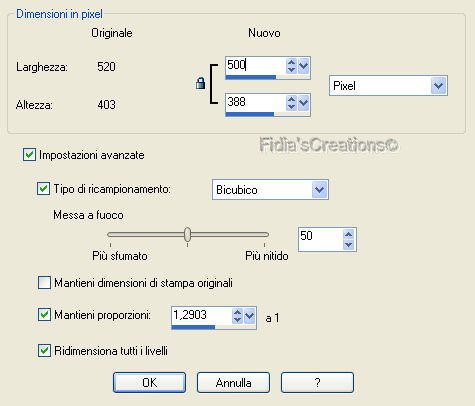
Task: Increase the new height spinner up arrow
Action: coord(291,99)
